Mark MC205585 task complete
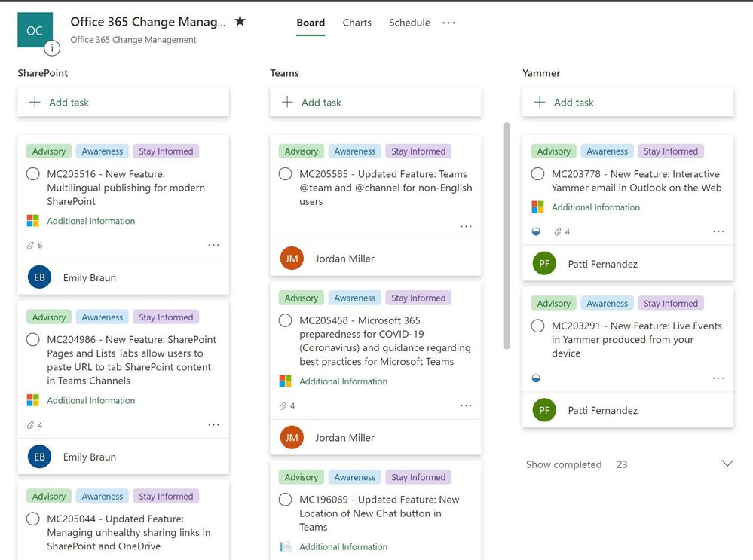 tap(285, 174)
